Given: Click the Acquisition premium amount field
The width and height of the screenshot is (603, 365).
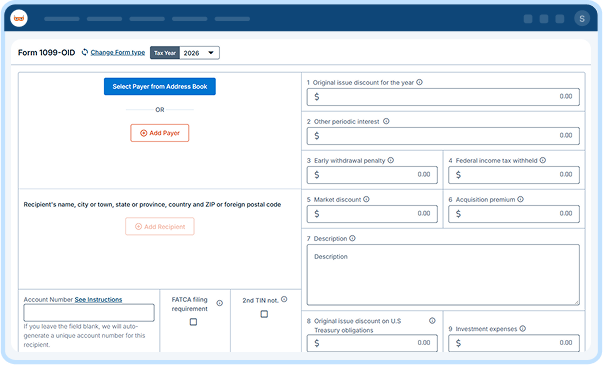Looking at the screenshot, I should coord(514,214).
